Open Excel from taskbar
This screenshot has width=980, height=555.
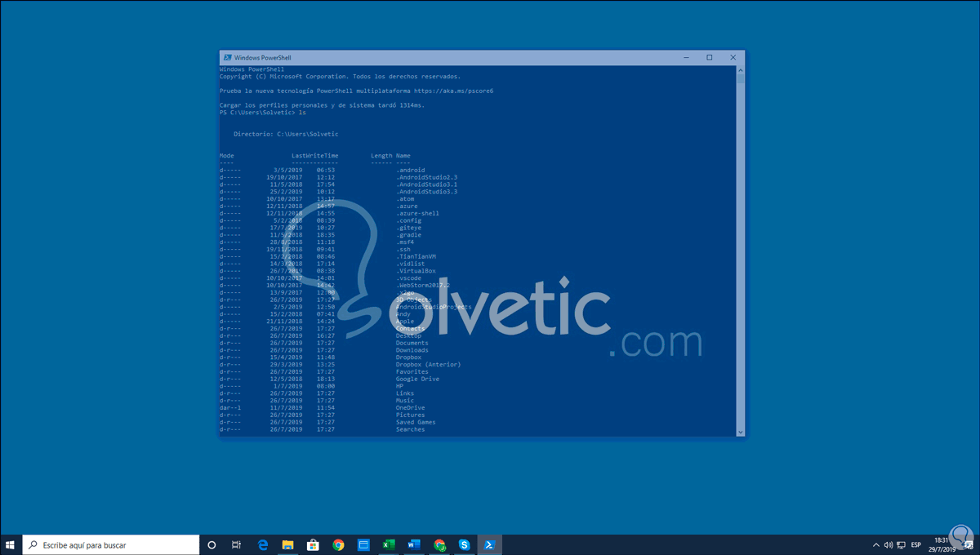tap(389, 544)
